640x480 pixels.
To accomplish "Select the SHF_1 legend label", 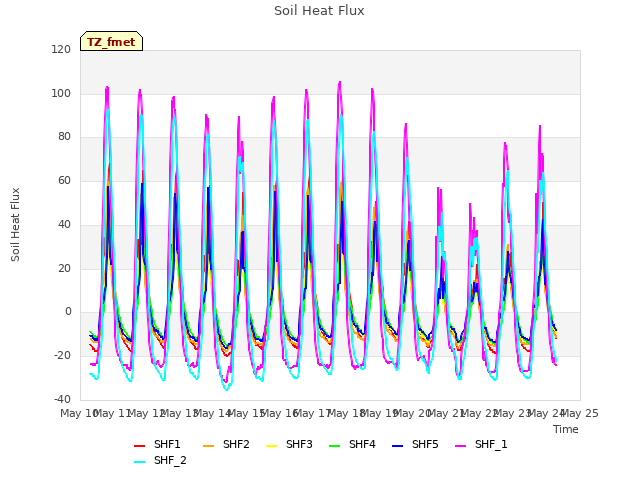I will click(491, 444).
